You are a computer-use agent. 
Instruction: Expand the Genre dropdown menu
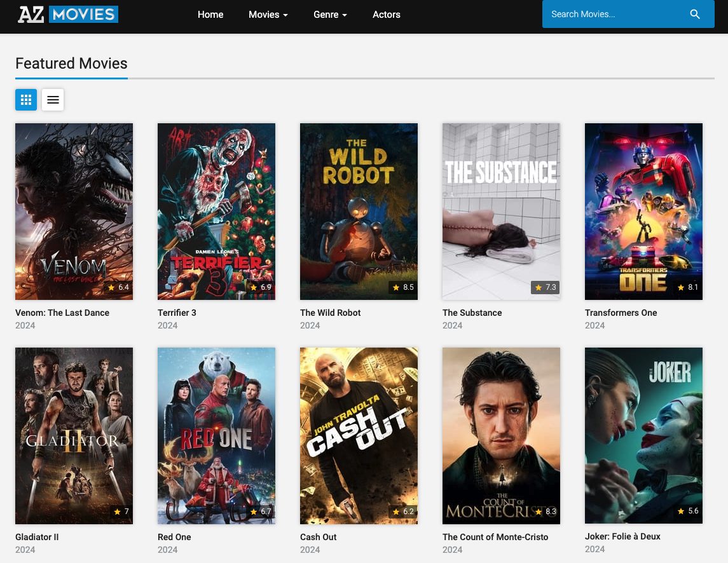coord(330,15)
